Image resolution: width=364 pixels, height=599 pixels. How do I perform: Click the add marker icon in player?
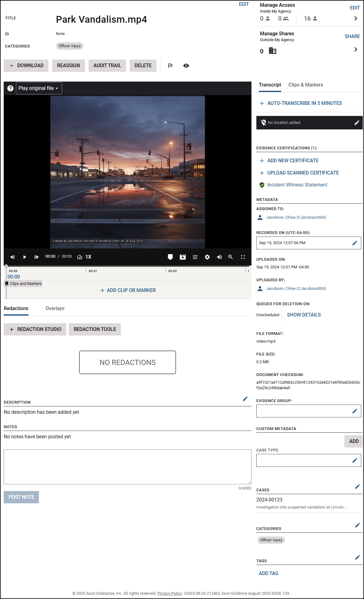click(x=170, y=257)
